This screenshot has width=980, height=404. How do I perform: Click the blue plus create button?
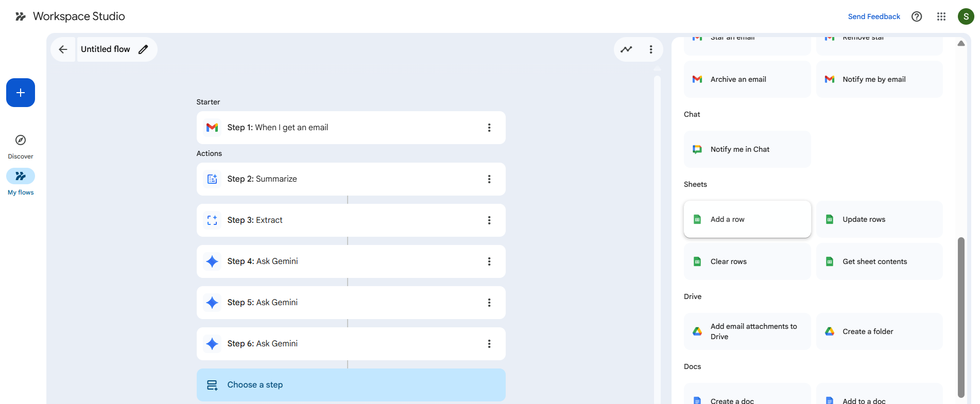(x=21, y=93)
